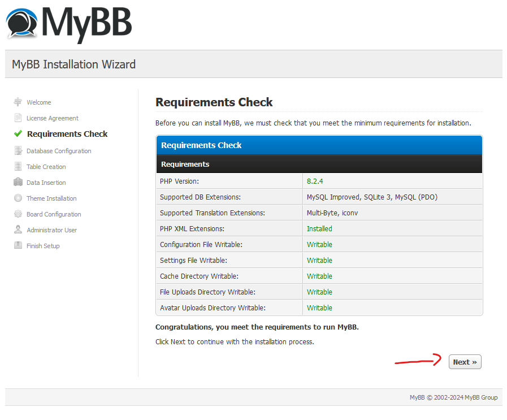Select the Welcome step label

(39, 102)
